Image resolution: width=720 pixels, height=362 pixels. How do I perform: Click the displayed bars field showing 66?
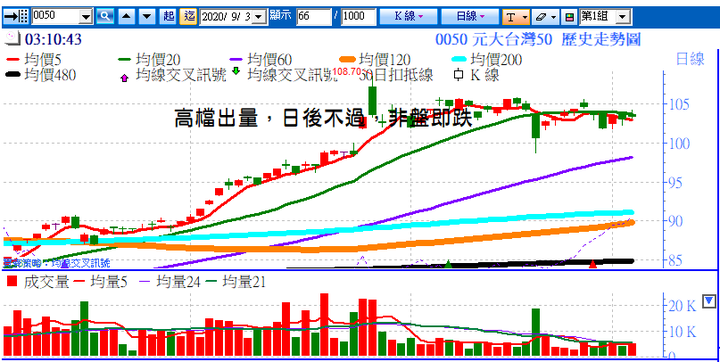tap(314, 17)
